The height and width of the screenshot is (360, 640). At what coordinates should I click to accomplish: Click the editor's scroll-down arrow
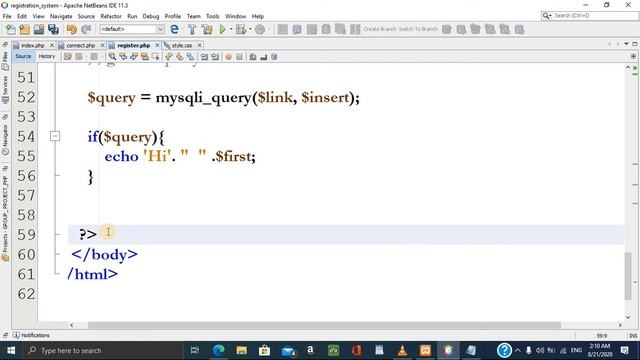[628, 317]
